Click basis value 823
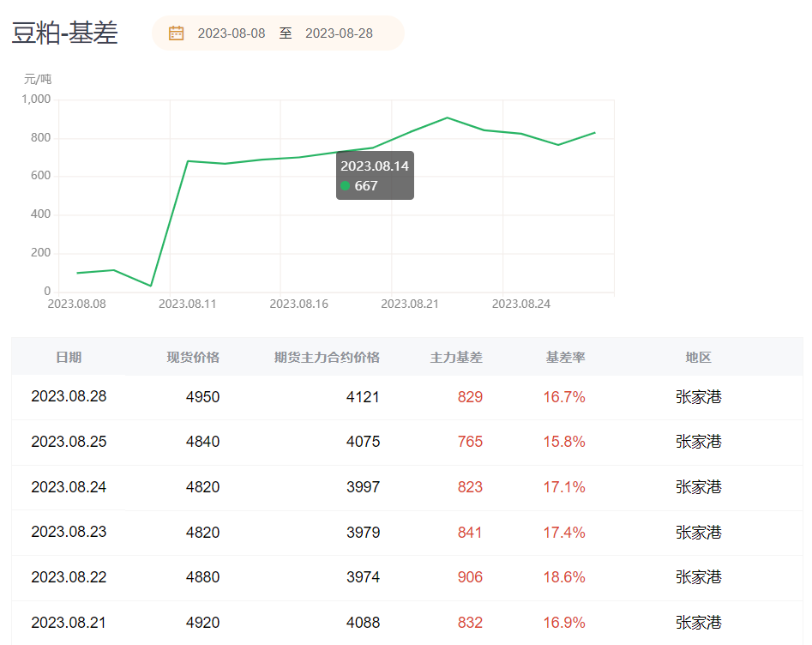812x645 pixels. tap(470, 487)
